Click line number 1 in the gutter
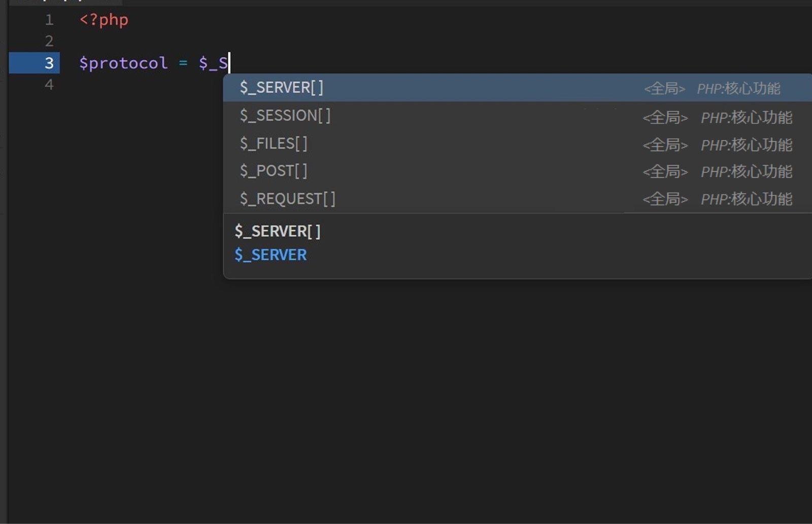The width and height of the screenshot is (812, 524). pyautogui.click(x=49, y=20)
